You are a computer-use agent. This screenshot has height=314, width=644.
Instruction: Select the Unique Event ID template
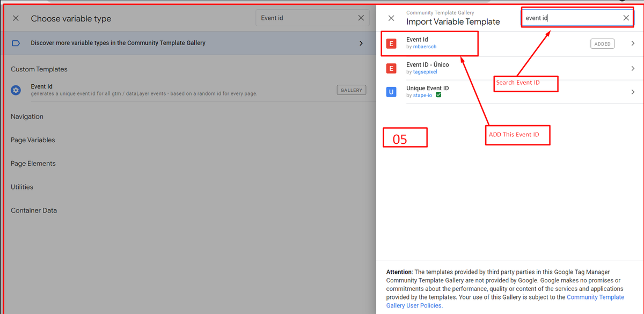pyautogui.click(x=510, y=92)
